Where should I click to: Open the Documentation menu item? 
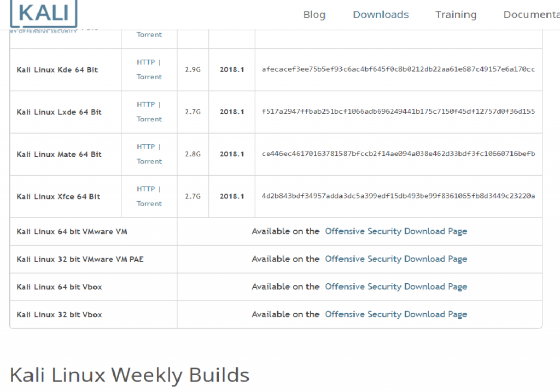click(x=532, y=15)
